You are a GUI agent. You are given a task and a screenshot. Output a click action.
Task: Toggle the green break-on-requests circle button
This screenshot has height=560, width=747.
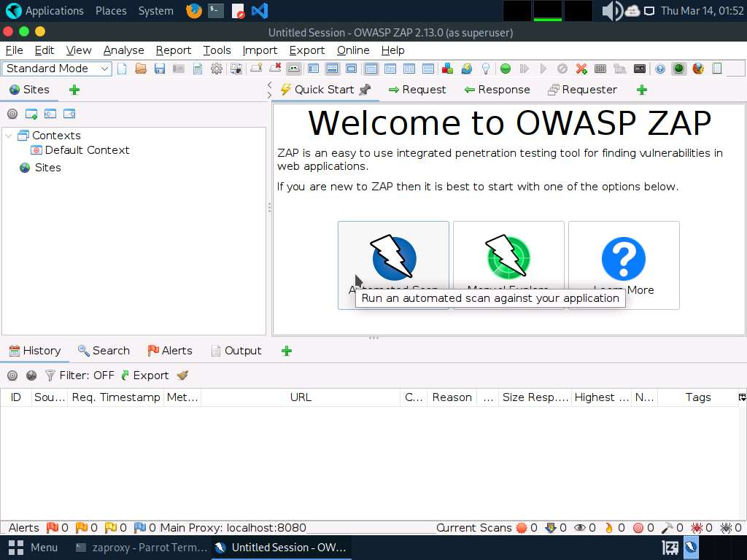[x=506, y=69]
